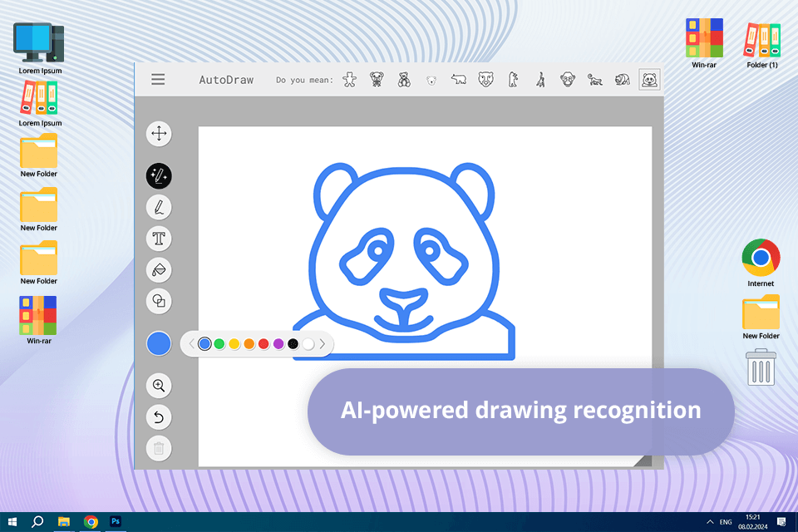The height and width of the screenshot is (532, 798).
Task: Open the New Folder on right side
Action: [761, 317]
